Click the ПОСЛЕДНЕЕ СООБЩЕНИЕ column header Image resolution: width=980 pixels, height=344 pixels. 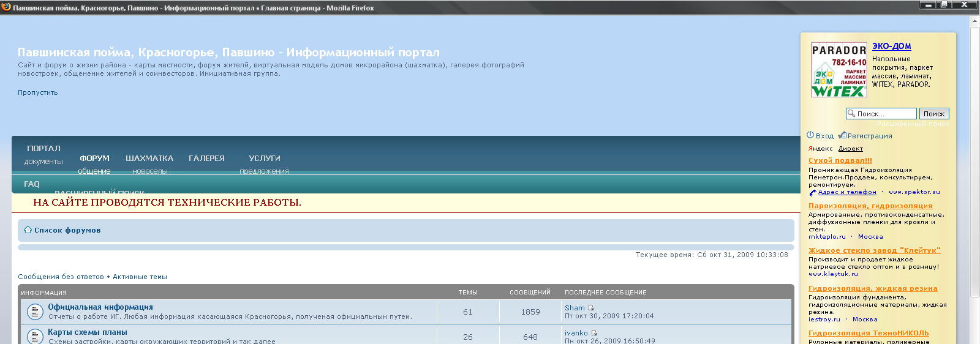606,292
